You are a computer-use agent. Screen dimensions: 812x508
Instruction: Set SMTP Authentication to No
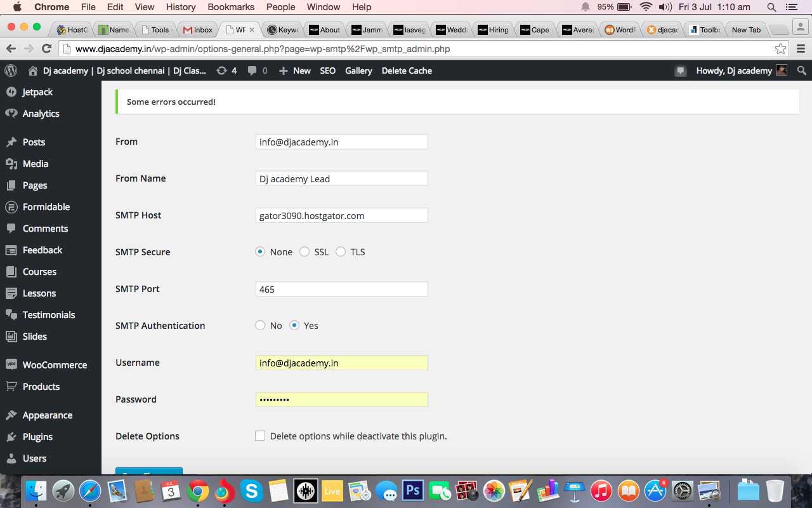[x=260, y=325]
